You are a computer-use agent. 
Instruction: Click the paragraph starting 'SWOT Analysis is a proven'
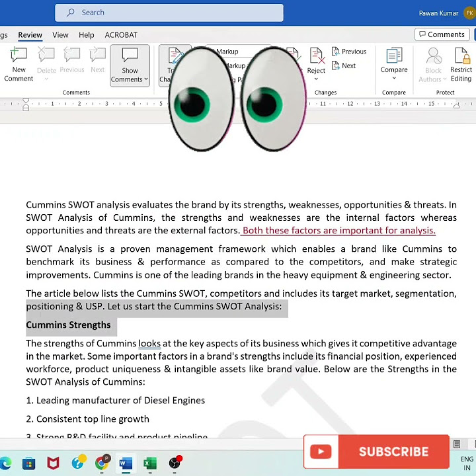[x=241, y=262]
